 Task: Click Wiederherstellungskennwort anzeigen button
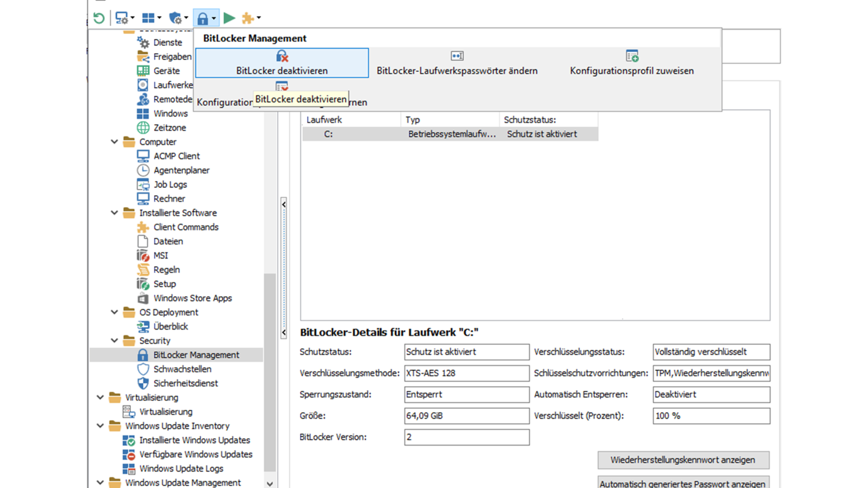coord(683,460)
